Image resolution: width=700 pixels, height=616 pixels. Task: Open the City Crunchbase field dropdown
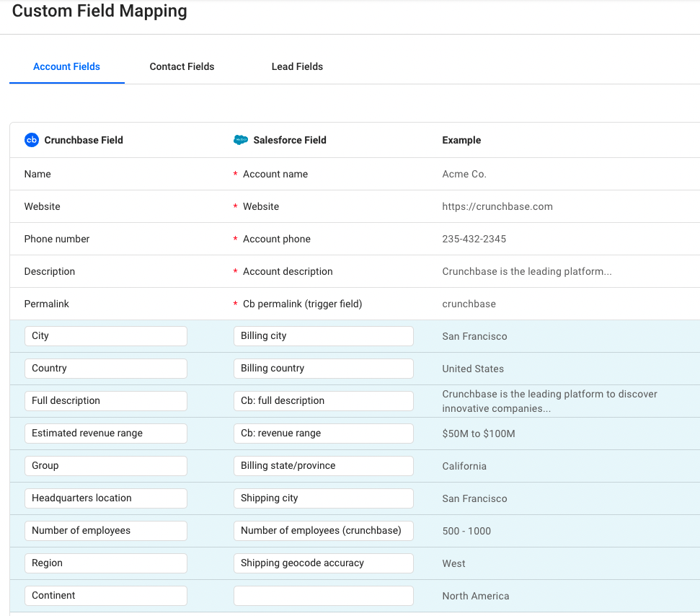[106, 336]
